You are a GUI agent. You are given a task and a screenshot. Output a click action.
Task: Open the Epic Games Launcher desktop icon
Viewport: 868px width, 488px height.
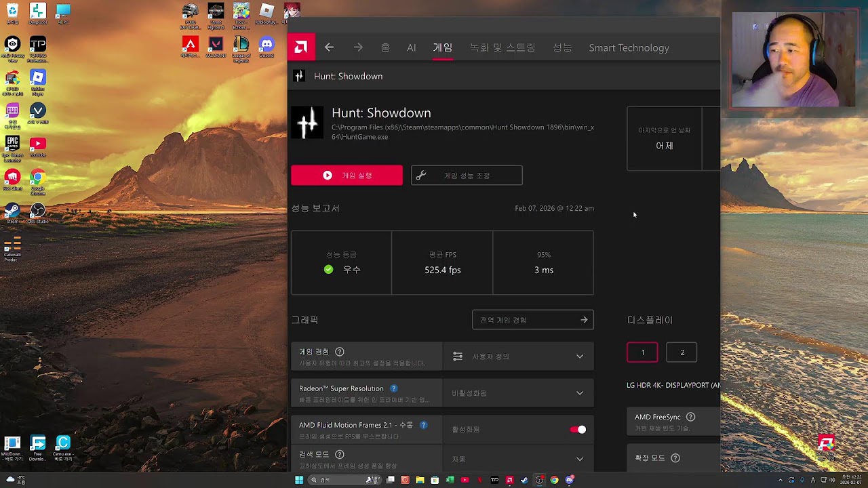[12, 149]
